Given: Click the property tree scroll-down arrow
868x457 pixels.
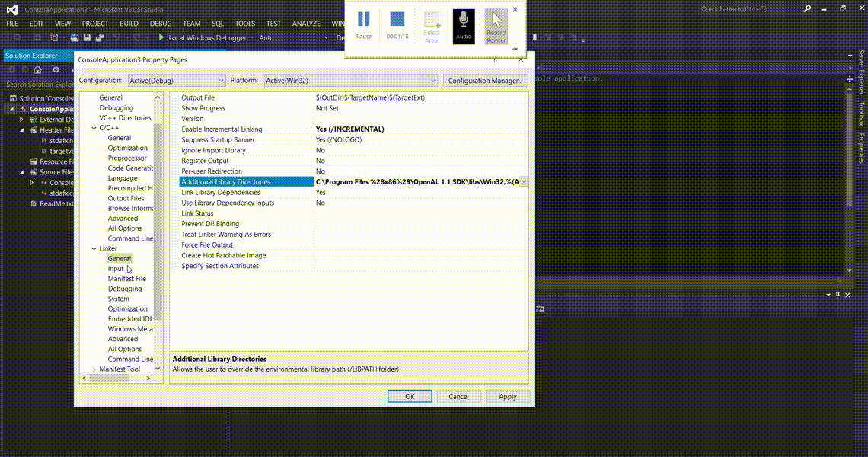Looking at the screenshot, I should pyautogui.click(x=158, y=369).
